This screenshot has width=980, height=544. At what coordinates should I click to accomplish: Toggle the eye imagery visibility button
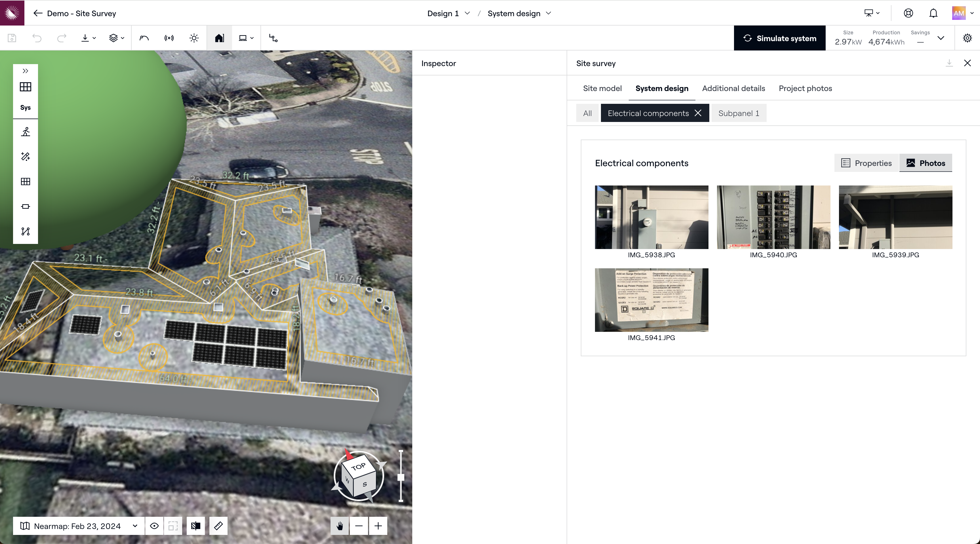154,526
